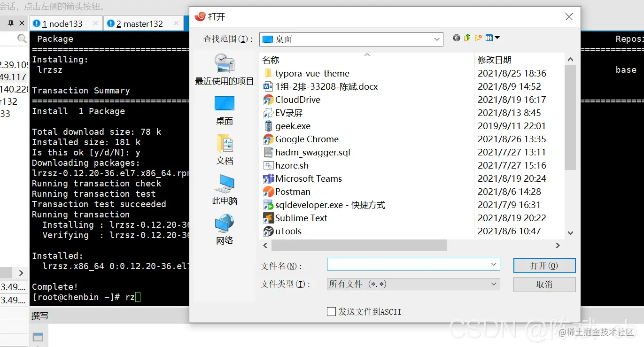Image resolution: width=644 pixels, height=347 pixels.
Task: Click the file list scroll right arrow
Action: click(x=558, y=245)
